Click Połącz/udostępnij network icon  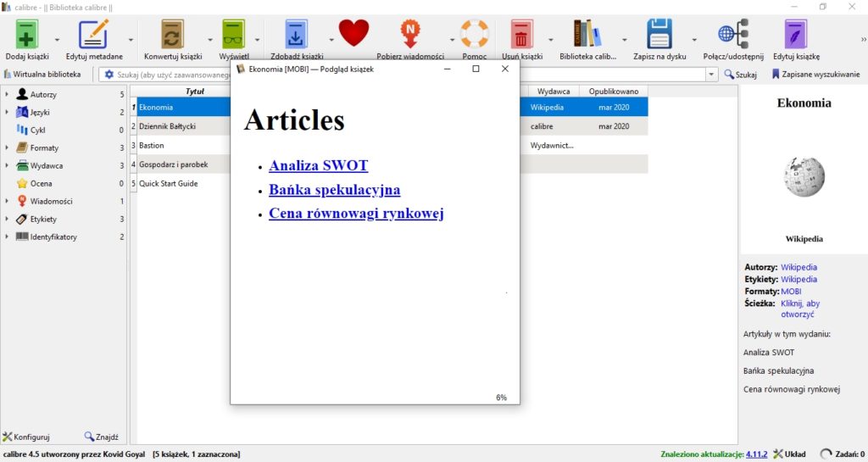733,34
